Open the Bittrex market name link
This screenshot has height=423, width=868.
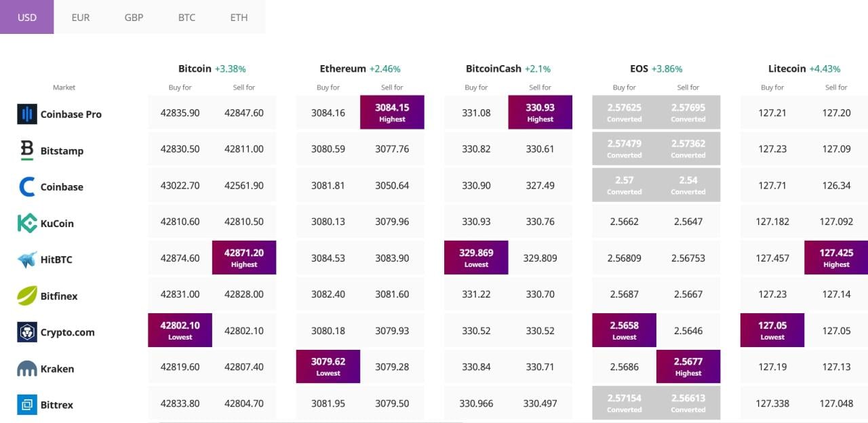57,405
